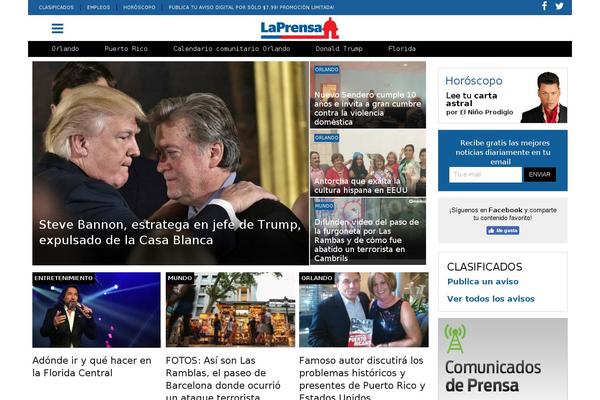Click the CLASIFICADOS sidebar heading
Viewport: 600px width, 400px height.
click(x=484, y=267)
